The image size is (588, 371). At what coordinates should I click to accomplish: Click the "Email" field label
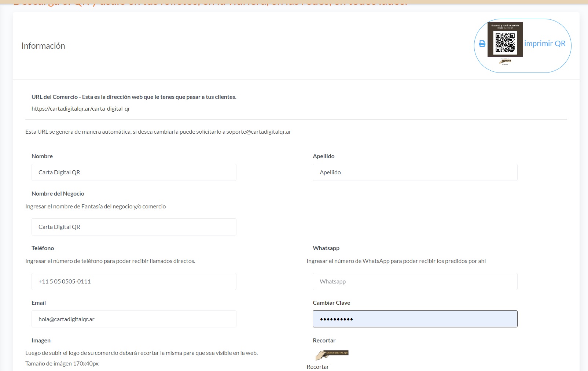38,303
